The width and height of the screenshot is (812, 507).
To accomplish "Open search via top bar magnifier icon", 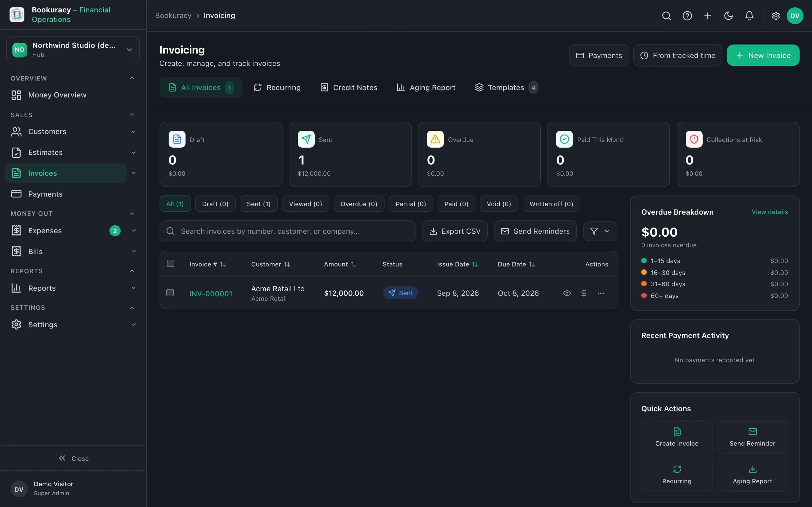I will coord(667,16).
